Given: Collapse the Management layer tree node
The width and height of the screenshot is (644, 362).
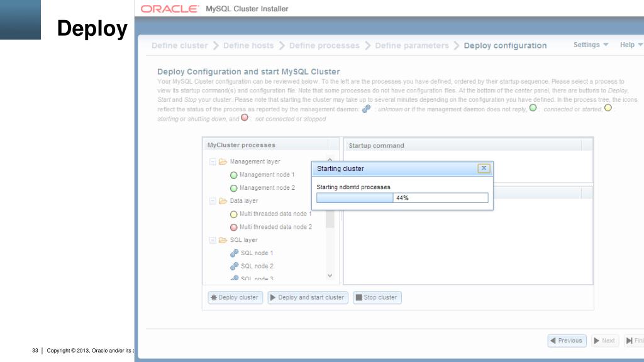Looking at the screenshot, I should pyautogui.click(x=213, y=162).
